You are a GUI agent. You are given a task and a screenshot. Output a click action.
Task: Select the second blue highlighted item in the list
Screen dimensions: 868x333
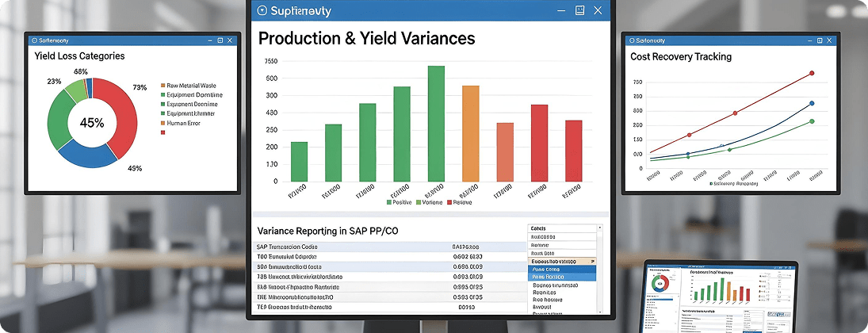point(561,277)
